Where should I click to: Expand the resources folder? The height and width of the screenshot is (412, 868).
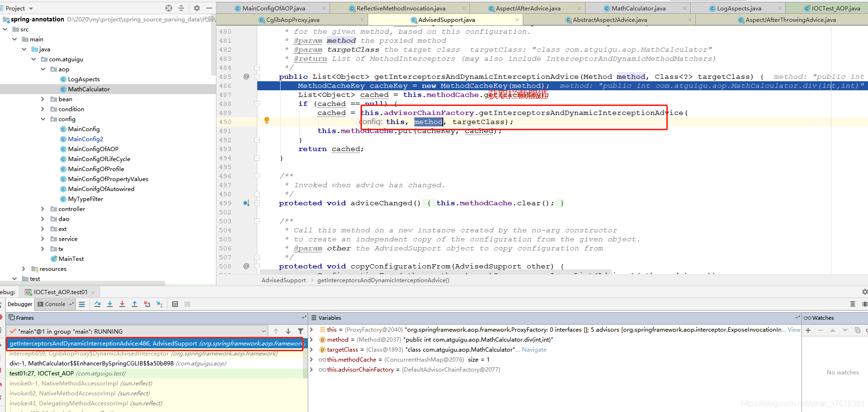pos(24,269)
